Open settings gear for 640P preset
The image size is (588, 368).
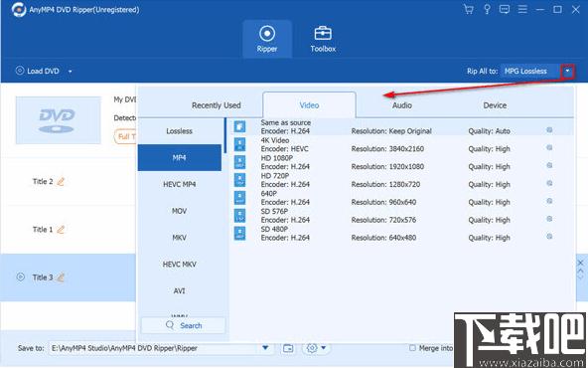549,201
